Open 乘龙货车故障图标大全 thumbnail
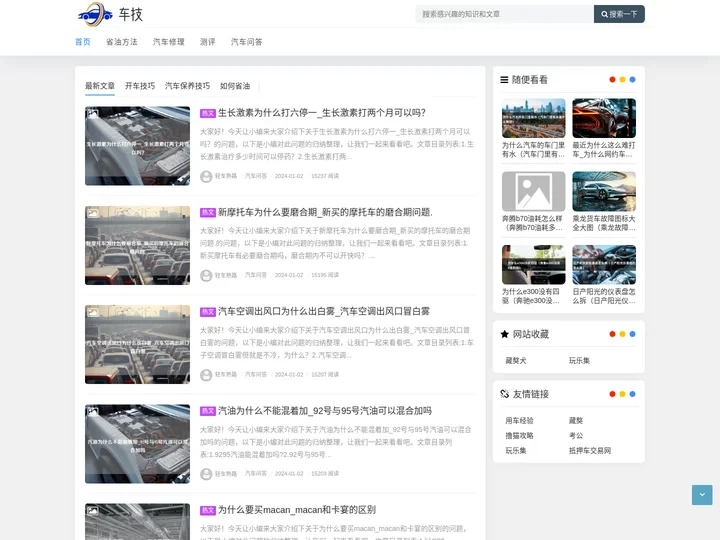The image size is (720, 540). click(604, 191)
